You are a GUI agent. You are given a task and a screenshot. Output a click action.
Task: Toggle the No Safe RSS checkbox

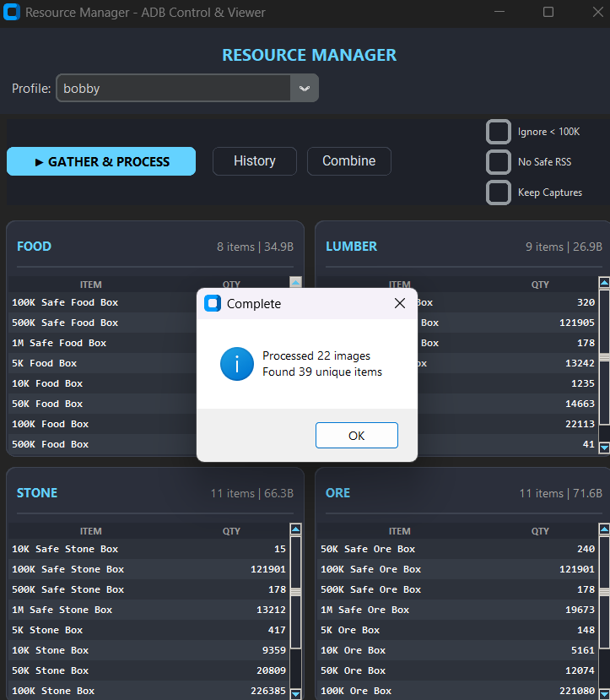[x=499, y=162]
